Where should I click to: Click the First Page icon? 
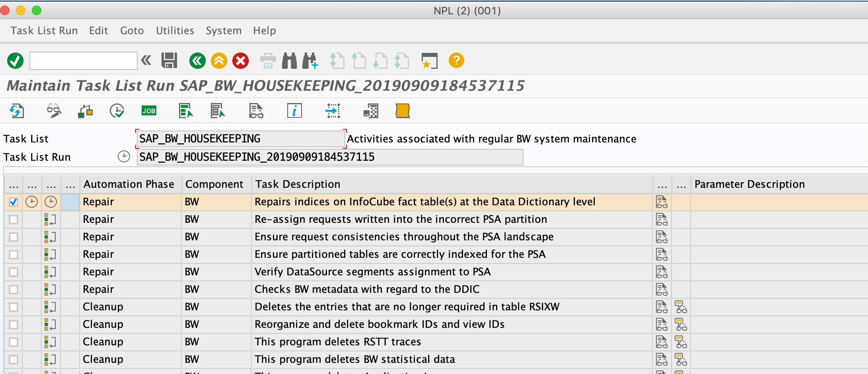coord(337,61)
